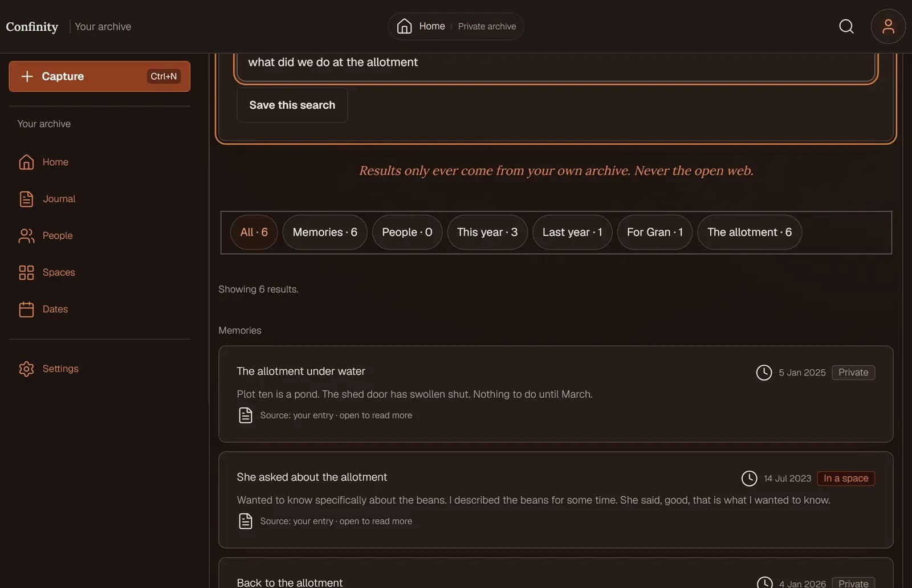Viewport: 912px width, 588px height.
Task: Open the user profile avatar icon
Action: (888, 26)
